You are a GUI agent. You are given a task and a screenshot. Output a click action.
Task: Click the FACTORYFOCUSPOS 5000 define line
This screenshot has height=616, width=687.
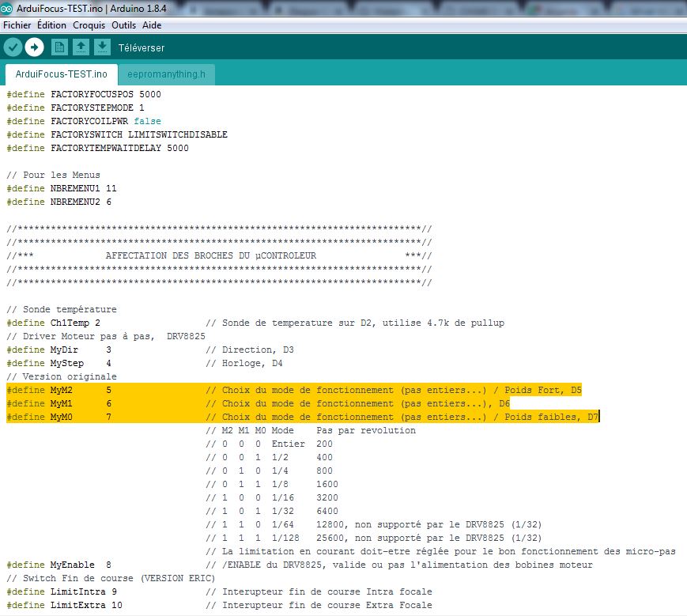[x=84, y=94]
